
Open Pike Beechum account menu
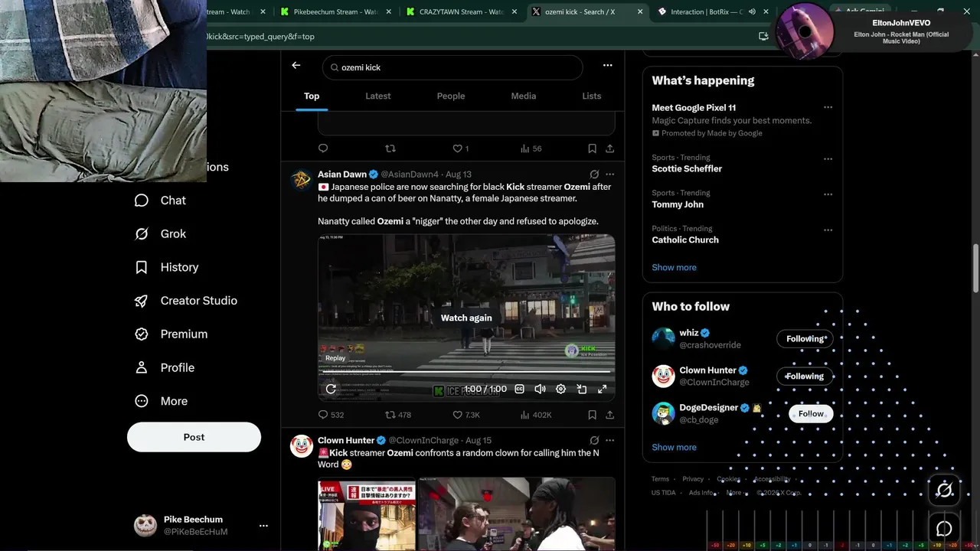click(x=263, y=526)
